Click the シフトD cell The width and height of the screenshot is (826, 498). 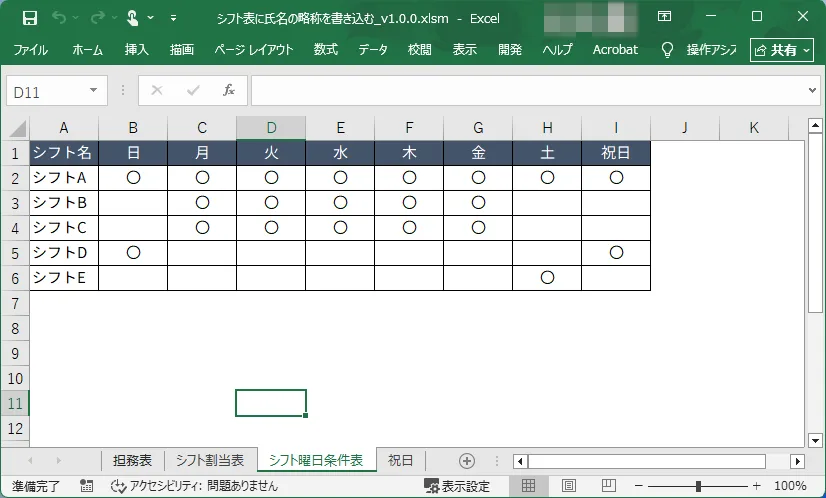(64, 253)
